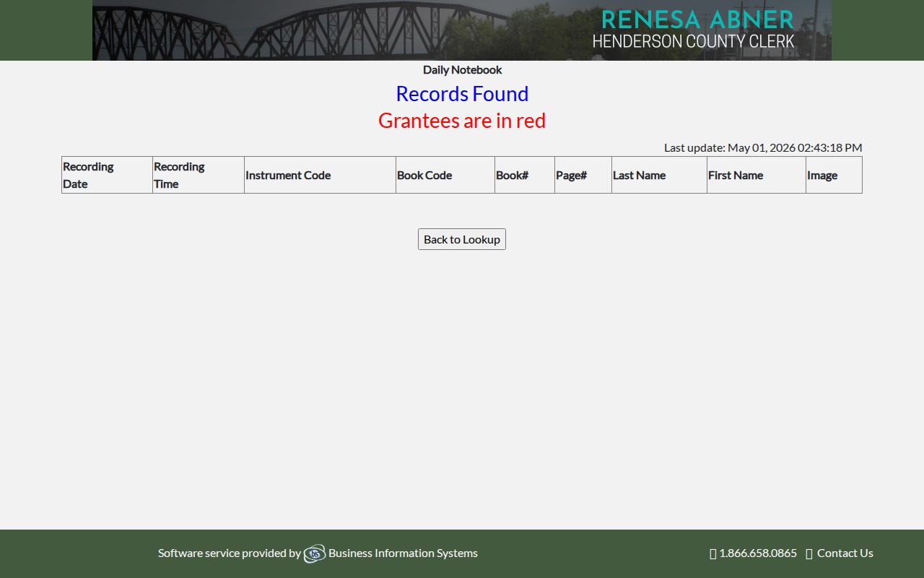
Task: Click the Back to Lookup button
Action: (462, 239)
